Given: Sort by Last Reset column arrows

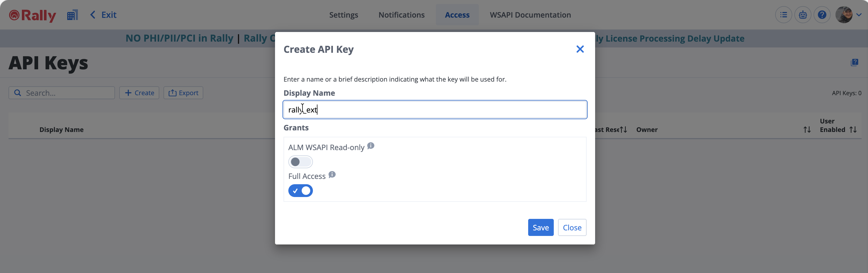Looking at the screenshot, I should point(623,130).
